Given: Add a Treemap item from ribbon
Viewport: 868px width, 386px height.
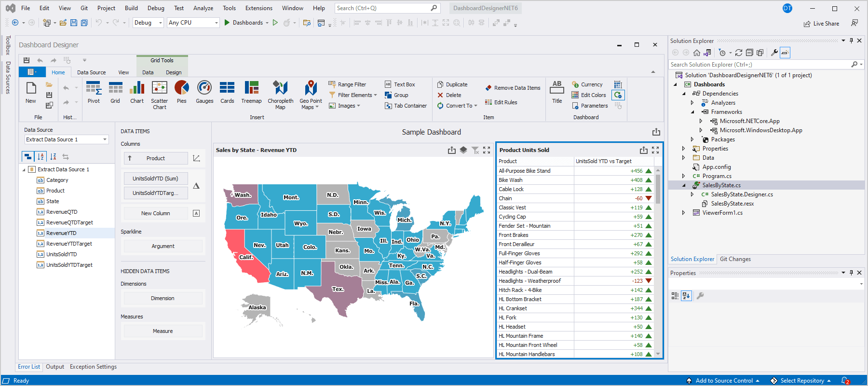Looking at the screenshot, I should pos(251,92).
